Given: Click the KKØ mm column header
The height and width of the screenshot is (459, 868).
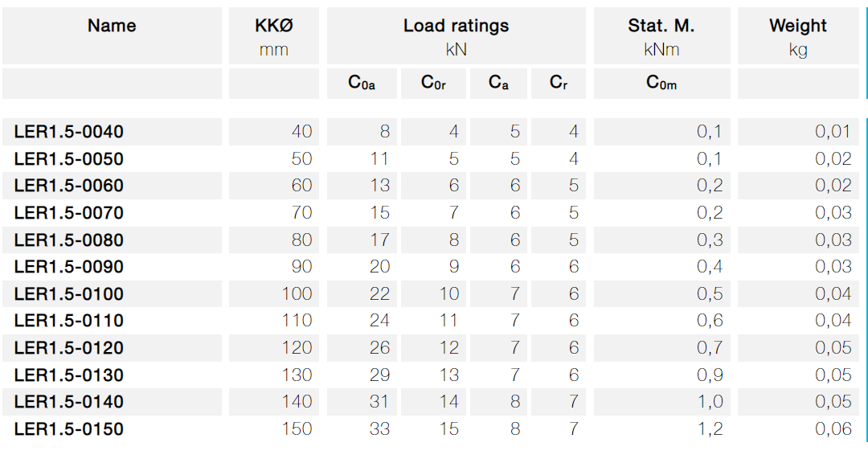Looking at the screenshot, I should pos(274,36).
